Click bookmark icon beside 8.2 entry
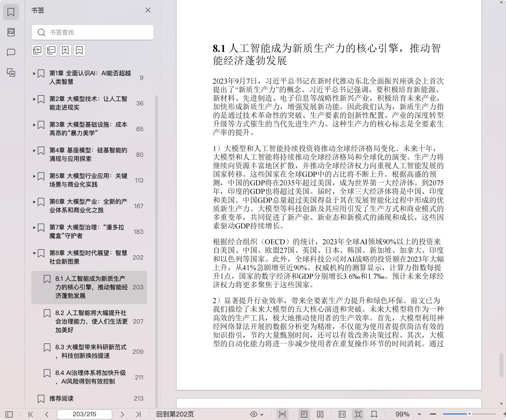 pyautogui.click(x=47, y=313)
